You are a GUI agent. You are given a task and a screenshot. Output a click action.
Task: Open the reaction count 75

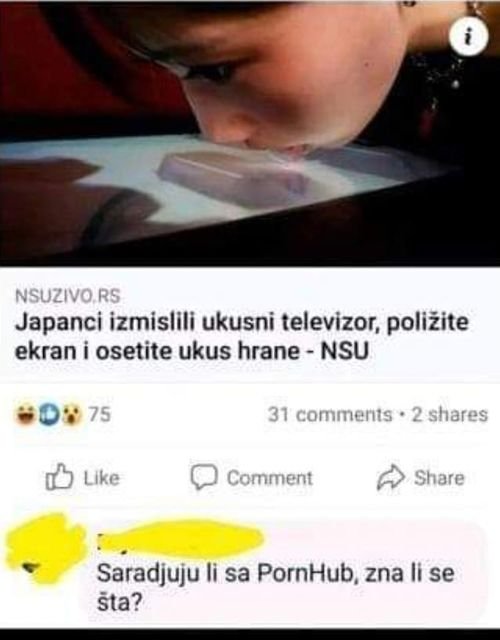[100, 415]
